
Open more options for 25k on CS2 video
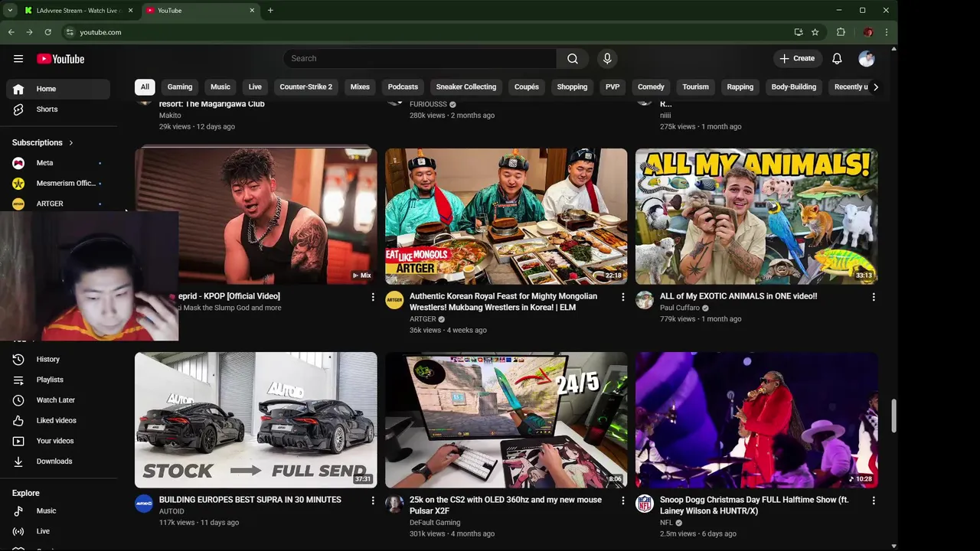pos(623,500)
